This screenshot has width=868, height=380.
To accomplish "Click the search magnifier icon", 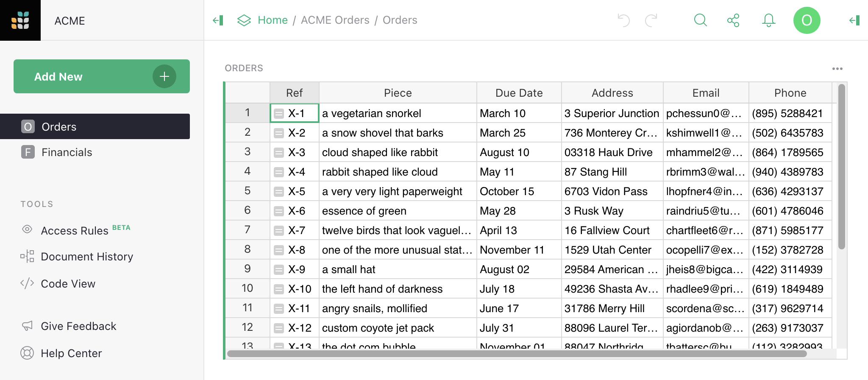I will (x=700, y=20).
